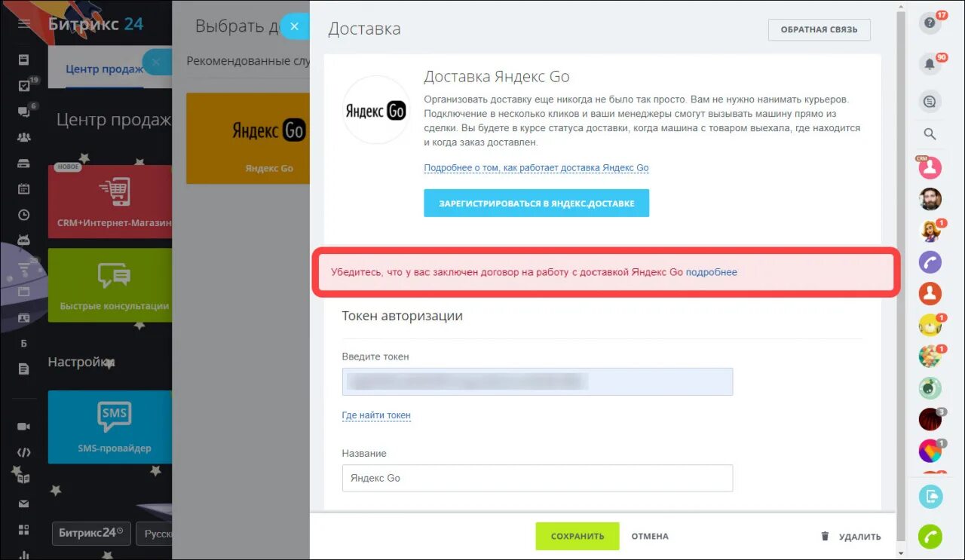Click the Отмена button
Image resolution: width=965 pixels, height=560 pixels.
650,537
